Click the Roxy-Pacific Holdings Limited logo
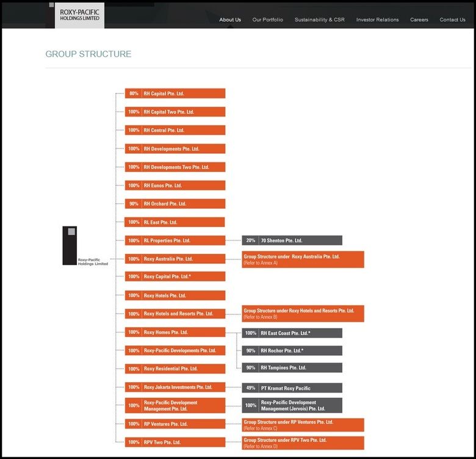476x459 pixels. [79, 15]
